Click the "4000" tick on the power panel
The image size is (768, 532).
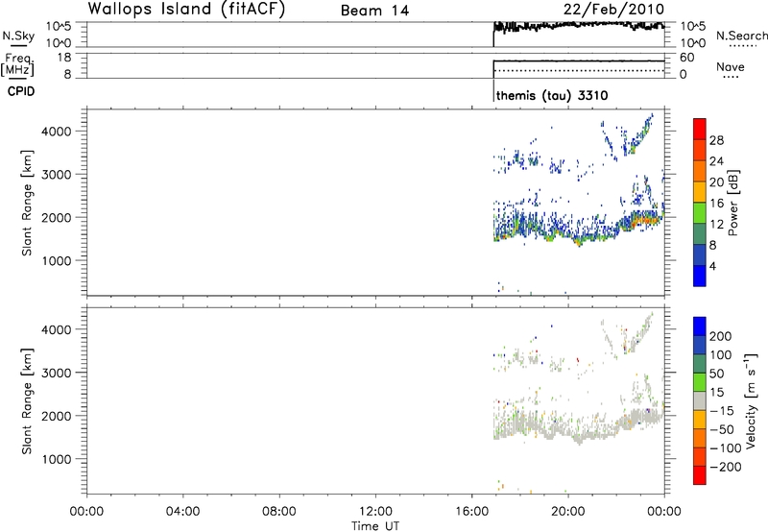[x=57, y=132]
